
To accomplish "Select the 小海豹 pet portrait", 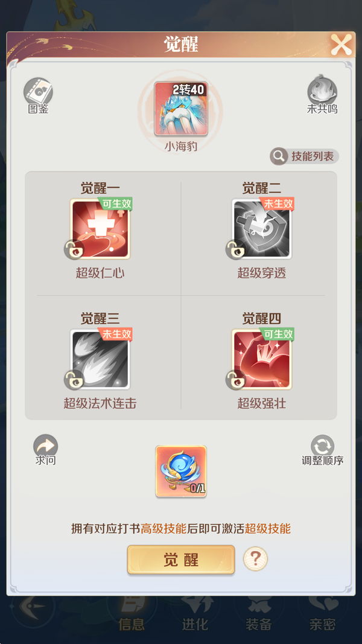I will click(181, 109).
